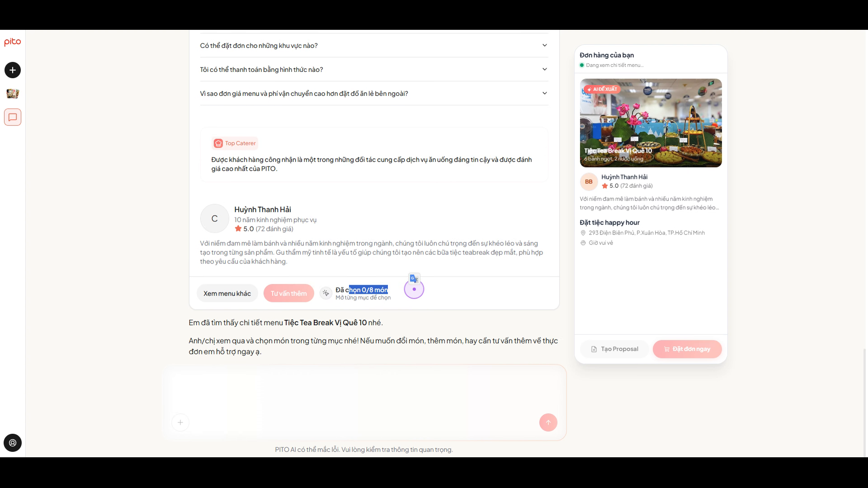Click the PITO logo in the sidebar
Screen dimensions: 868x488
click(x=12, y=42)
